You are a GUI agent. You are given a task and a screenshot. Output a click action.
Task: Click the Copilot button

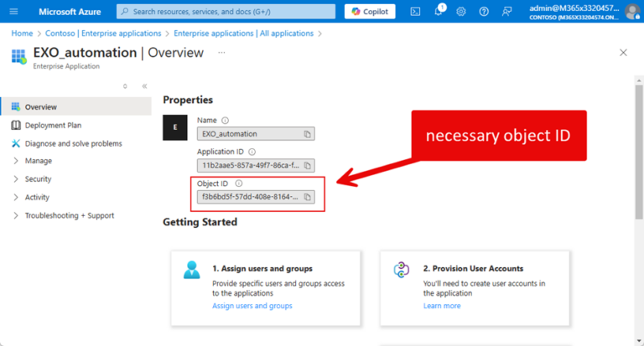[369, 11]
